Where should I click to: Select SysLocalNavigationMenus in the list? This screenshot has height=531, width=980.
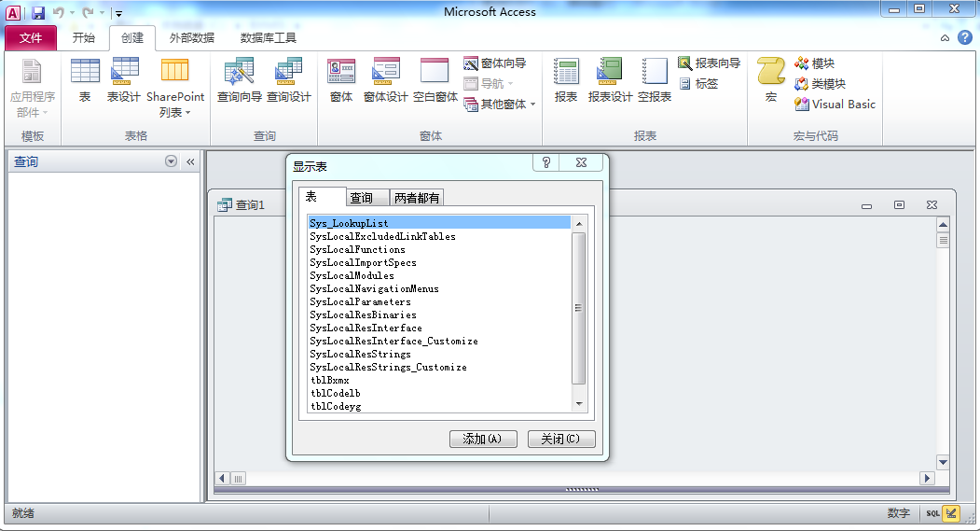point(439,289)
